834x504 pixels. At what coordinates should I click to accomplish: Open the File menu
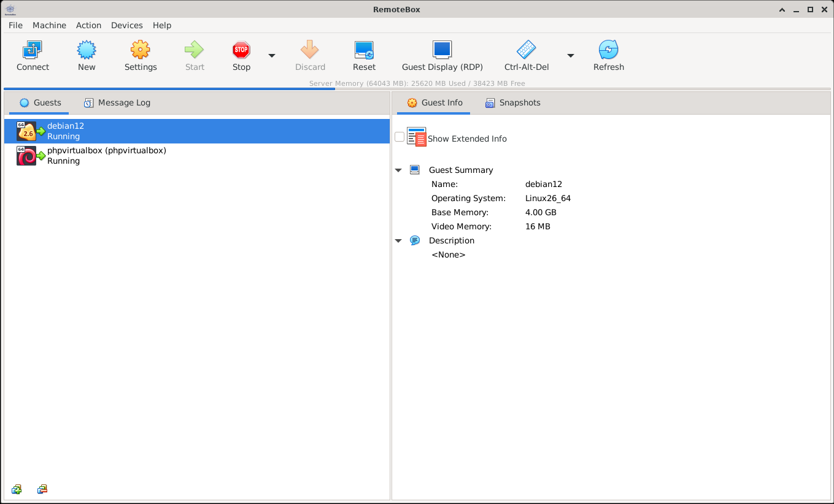[15, 25]
